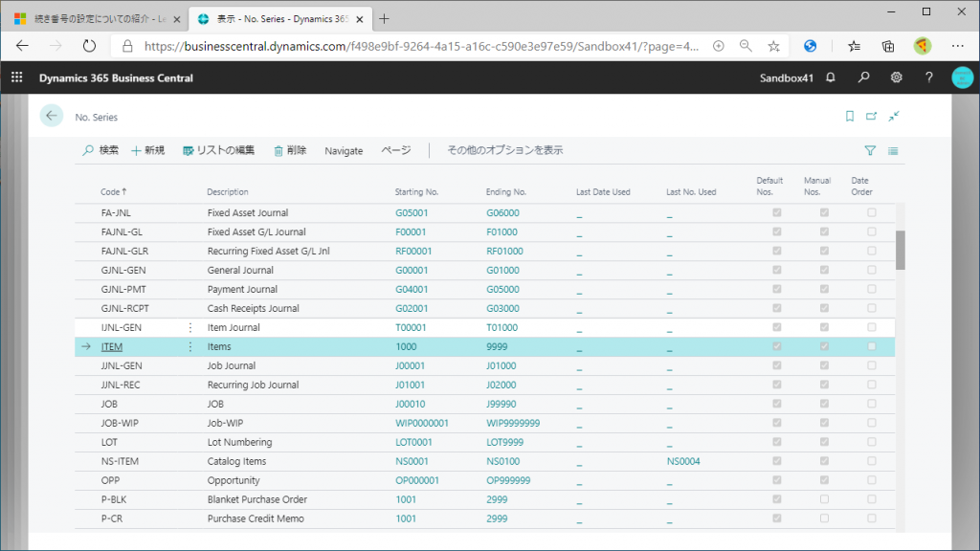Toggle the filter pane funnel icon

pyautogui.click(x=870, y=150)
